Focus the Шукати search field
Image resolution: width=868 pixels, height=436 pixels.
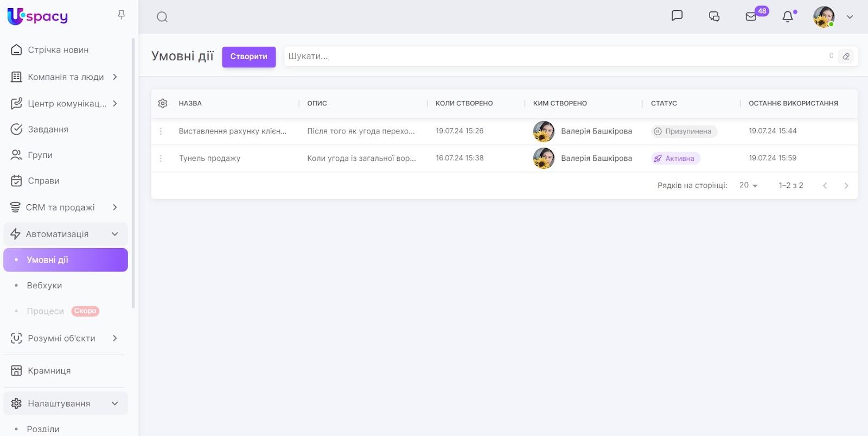pyautogui.click(x=553, y=56)
